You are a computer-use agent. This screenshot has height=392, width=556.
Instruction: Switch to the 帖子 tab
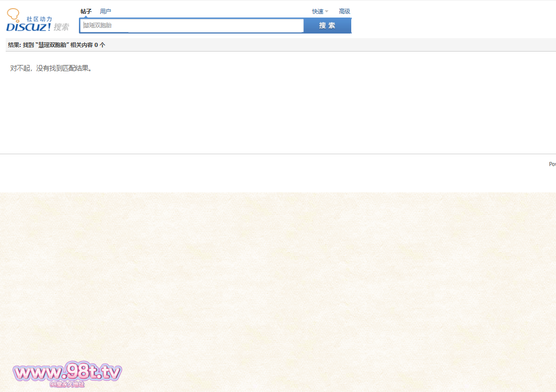(x=86, y=11)
